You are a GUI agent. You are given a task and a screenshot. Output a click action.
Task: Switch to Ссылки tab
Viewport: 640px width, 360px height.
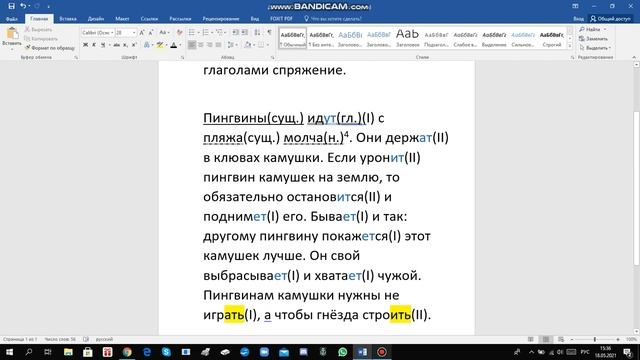click(x=149, y=19)
